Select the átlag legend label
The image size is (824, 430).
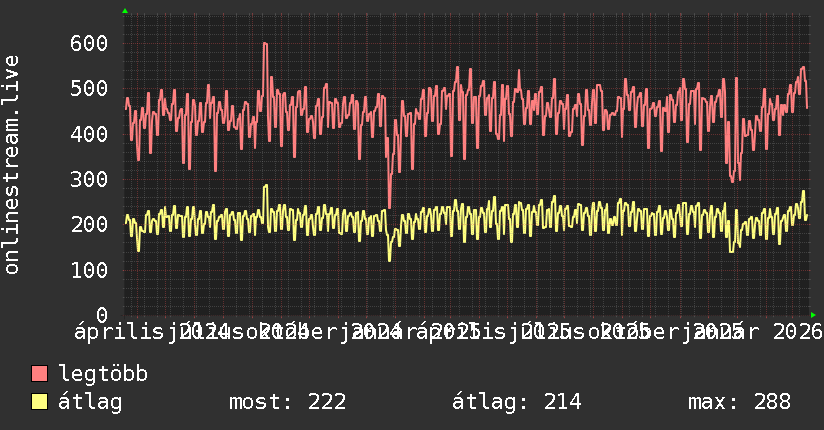tap(90, 402)
